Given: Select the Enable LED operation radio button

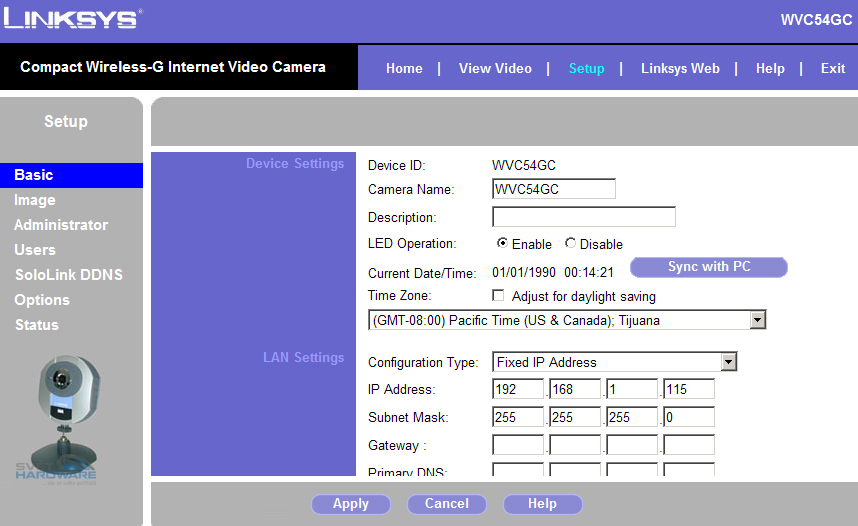Looking at the screenshot, I should pyautogui.click(x=502, y=243).
